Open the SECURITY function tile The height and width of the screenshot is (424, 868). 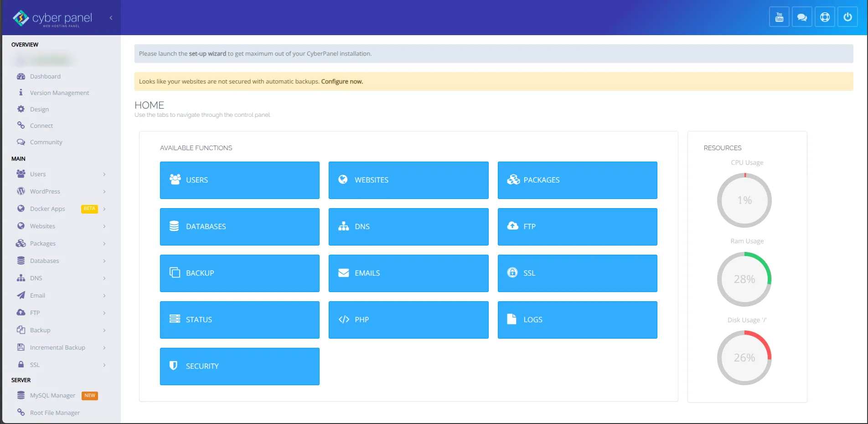click(x=240, y=366)
